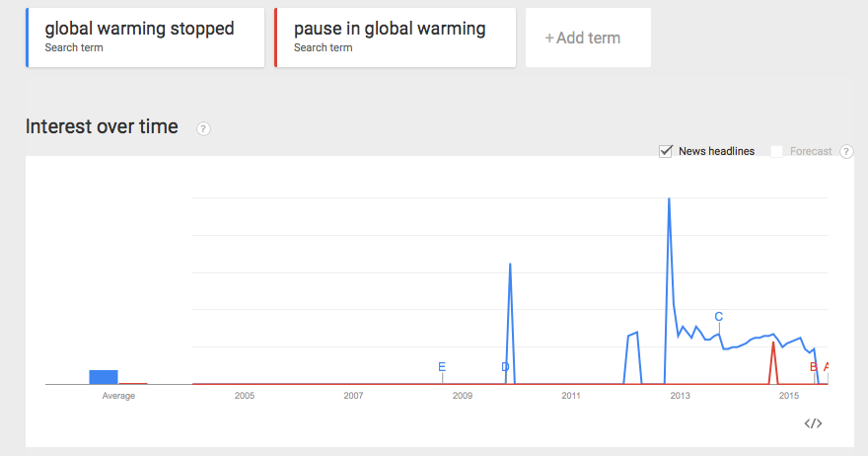Select the "pause in global warming" term box
Screen dimensions: 868x456
point(395,38)
